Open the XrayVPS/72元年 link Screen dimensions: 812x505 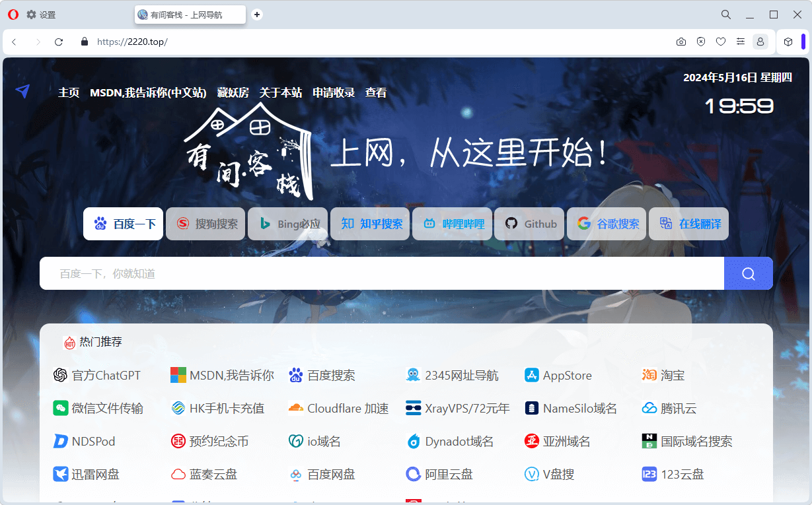click(458, 409)
